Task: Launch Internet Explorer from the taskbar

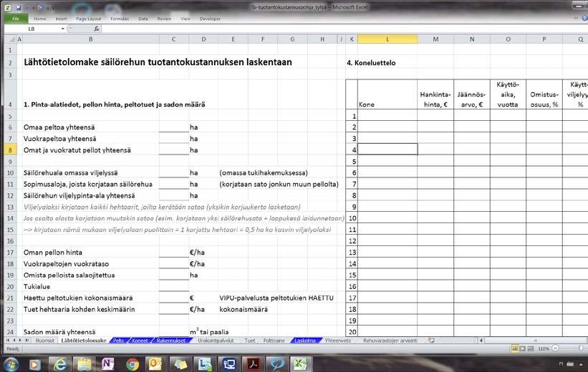Action: click(59, 364)
